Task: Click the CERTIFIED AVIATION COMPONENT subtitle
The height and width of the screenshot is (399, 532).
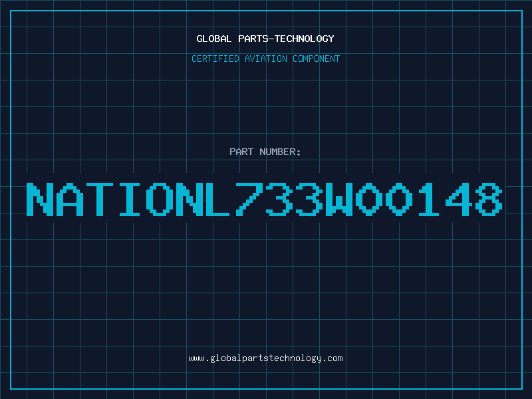Action: pos(265,59)
